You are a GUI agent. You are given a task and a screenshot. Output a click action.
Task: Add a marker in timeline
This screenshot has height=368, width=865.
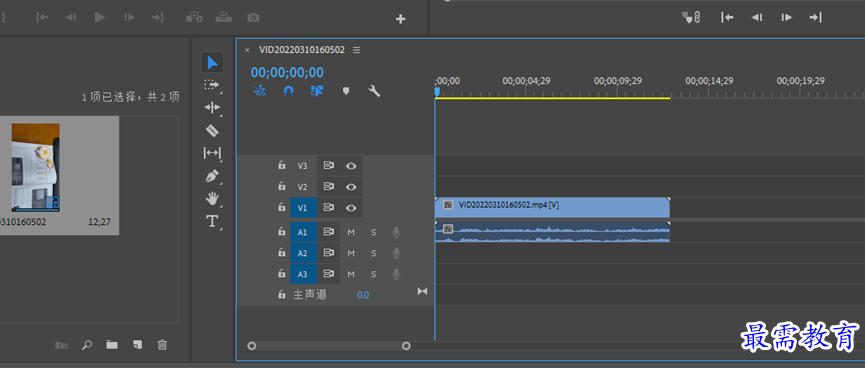[346, 91]
